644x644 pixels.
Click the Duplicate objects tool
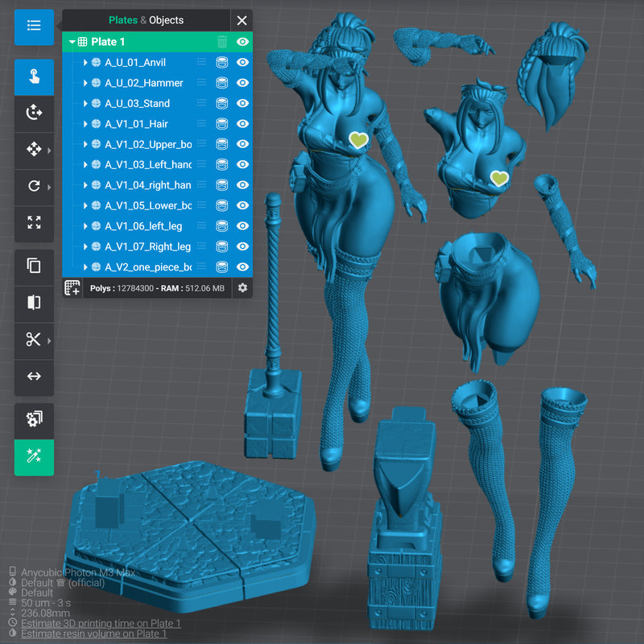[34, 266]
